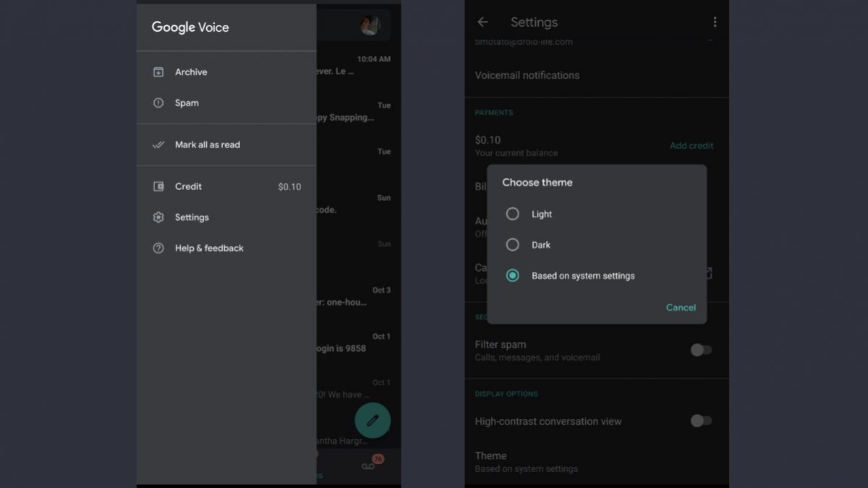Select the Dark theme radio button

coord(513,245)
